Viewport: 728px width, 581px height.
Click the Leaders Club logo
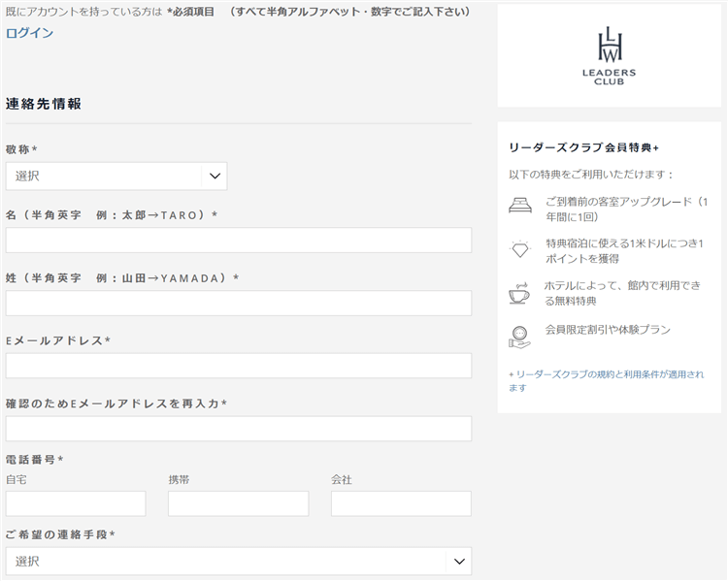(x=609, y=57)
